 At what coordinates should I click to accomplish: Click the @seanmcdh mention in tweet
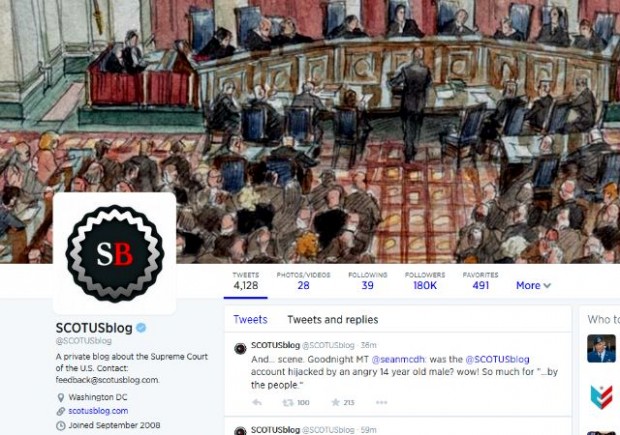(x=398, y=359)
